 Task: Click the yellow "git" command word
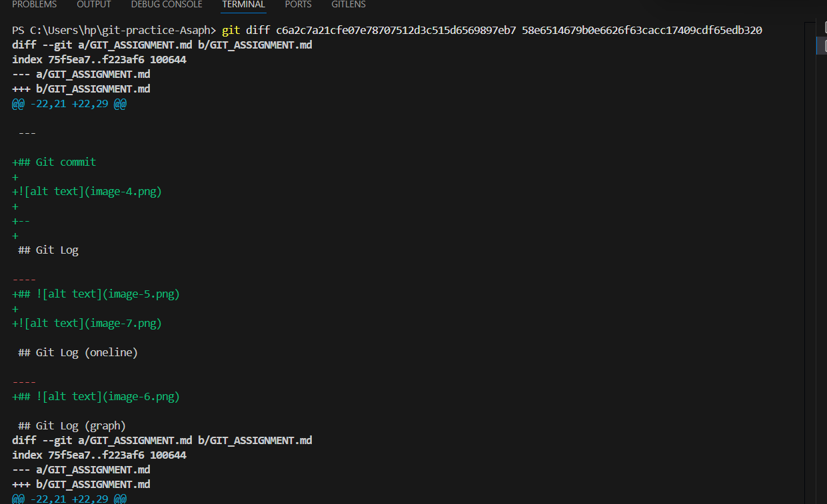click(x=231, y=31)
